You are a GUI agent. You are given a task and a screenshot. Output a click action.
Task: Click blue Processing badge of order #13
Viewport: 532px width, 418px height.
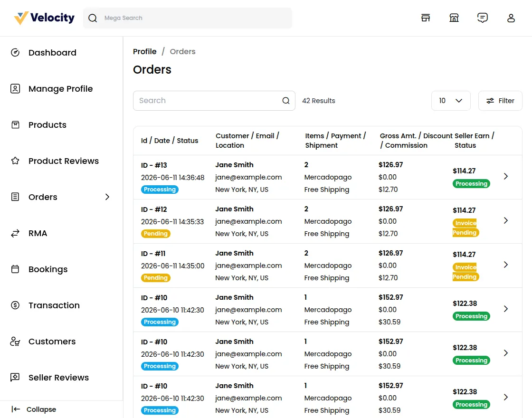(160, 190)
